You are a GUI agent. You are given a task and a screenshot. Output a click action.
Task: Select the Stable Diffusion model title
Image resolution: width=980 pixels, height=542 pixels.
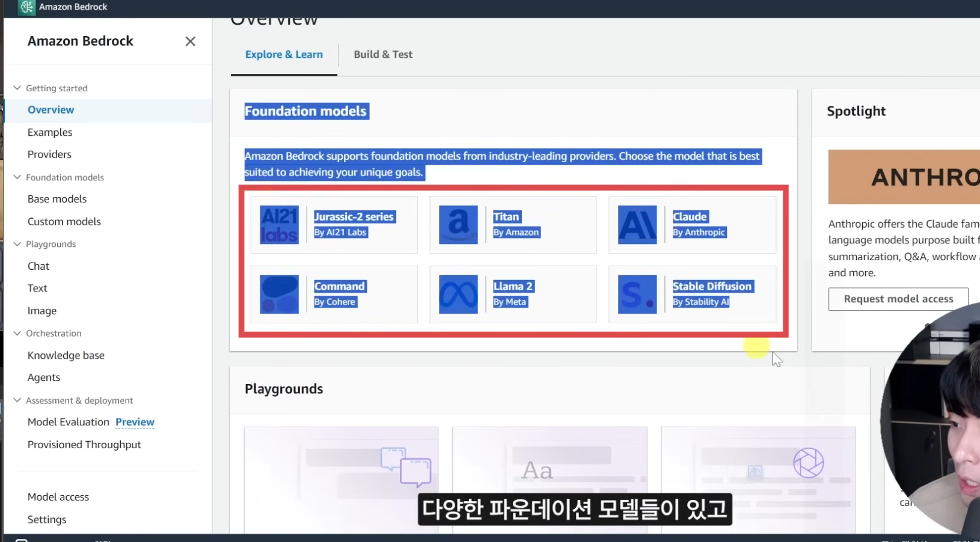(712, 287)
